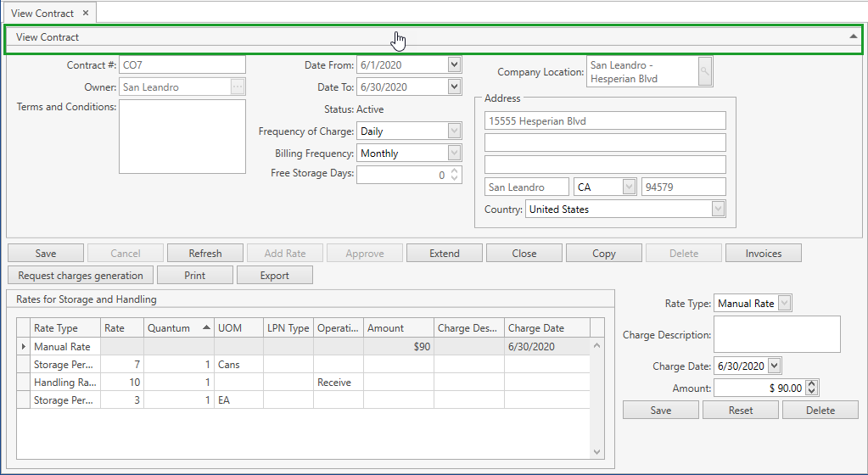Open the Charge Date picker dropdown
868x475 pixels.
tap(774, 366)
